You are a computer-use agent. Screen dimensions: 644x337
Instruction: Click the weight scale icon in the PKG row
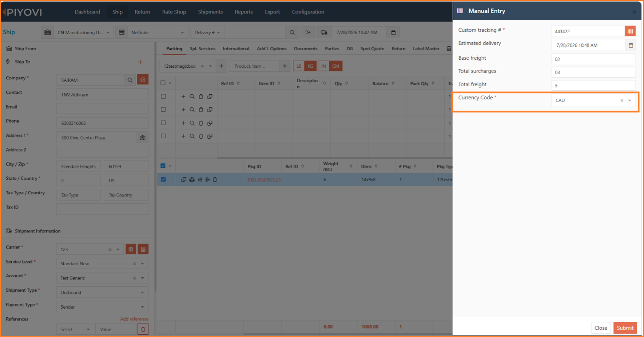coord(192,179)
